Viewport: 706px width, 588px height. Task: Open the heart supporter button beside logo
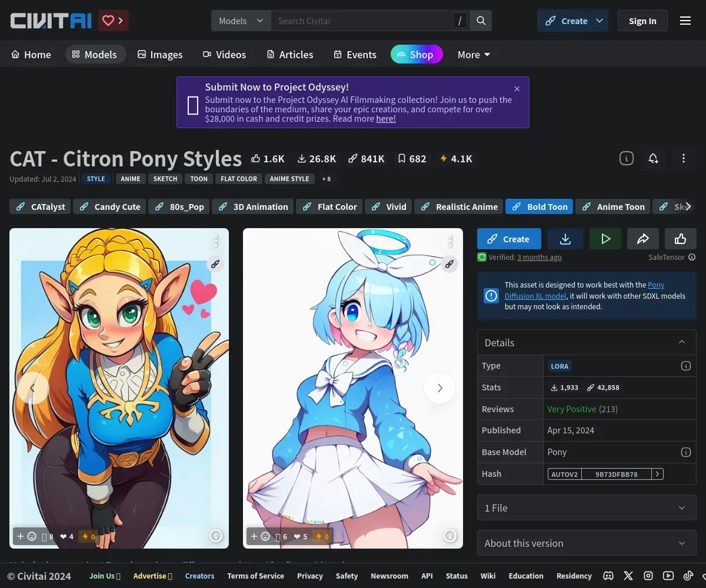113,21
